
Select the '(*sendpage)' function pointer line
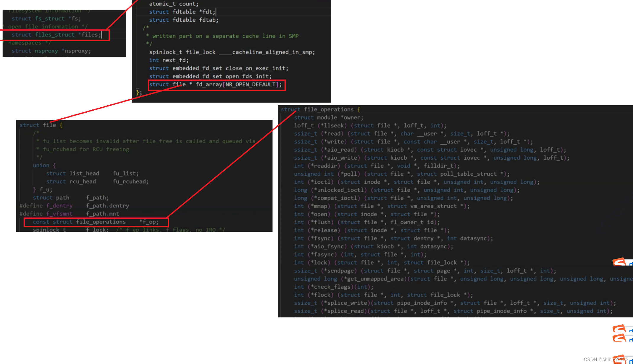[425, 271]
